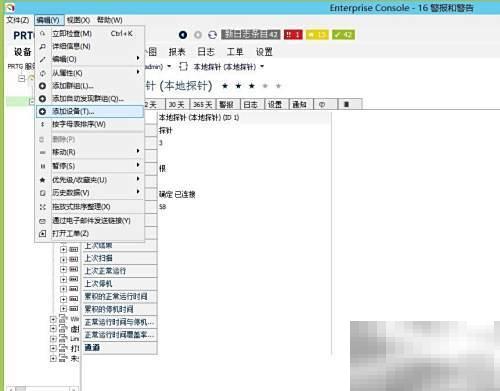Select the 通道 row label

(92, 348)
